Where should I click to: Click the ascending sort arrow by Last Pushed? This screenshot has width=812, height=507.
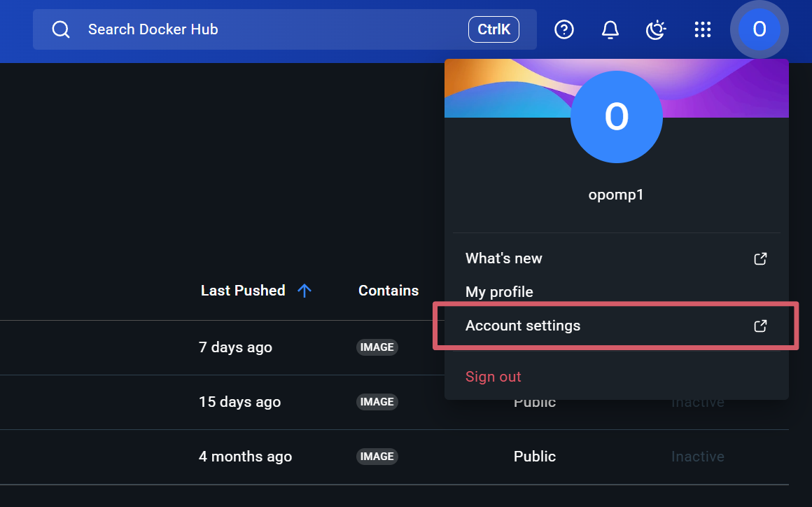[x=304, y=291]
